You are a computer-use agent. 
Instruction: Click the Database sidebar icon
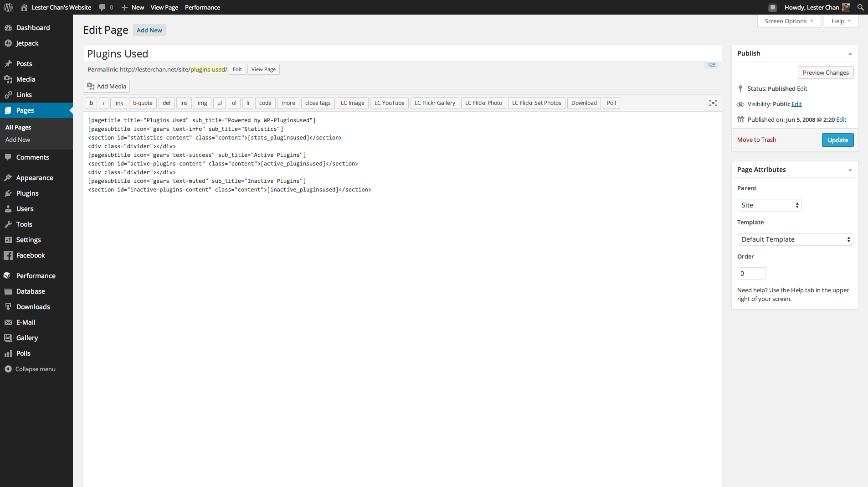[x=8, y=291]
